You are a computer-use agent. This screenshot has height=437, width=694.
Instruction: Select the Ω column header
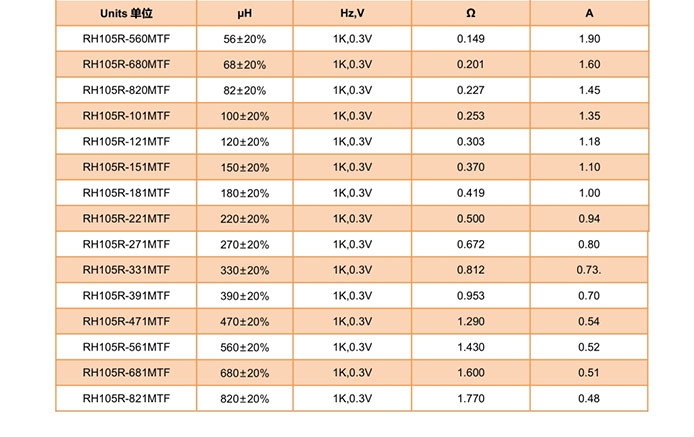470,13
